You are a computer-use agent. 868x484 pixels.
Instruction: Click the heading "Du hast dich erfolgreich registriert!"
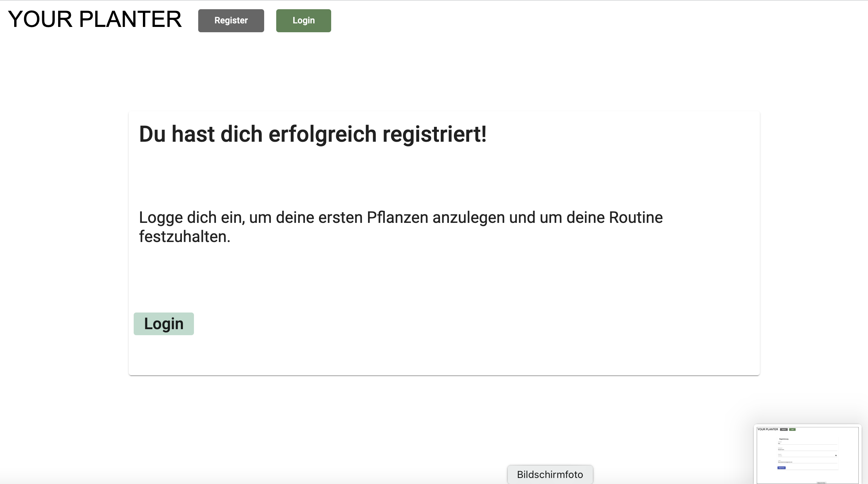point(312,134)
